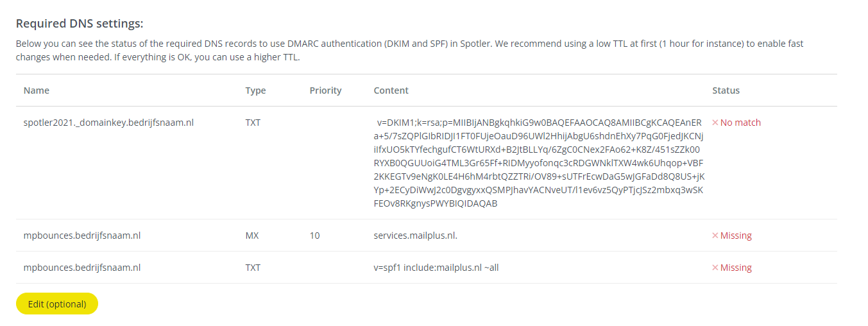Click the Type column header
868x326 pixels.
[255, 90]
